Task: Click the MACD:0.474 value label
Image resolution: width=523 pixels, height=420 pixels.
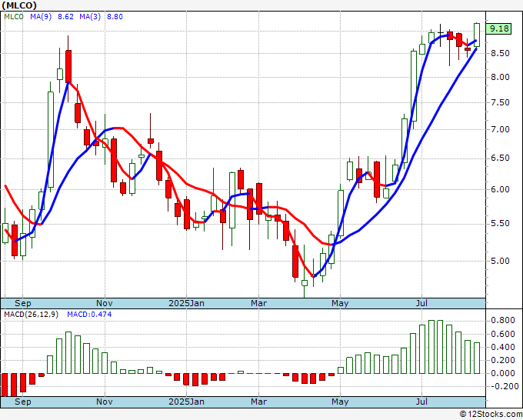Action: pos(89,315)
